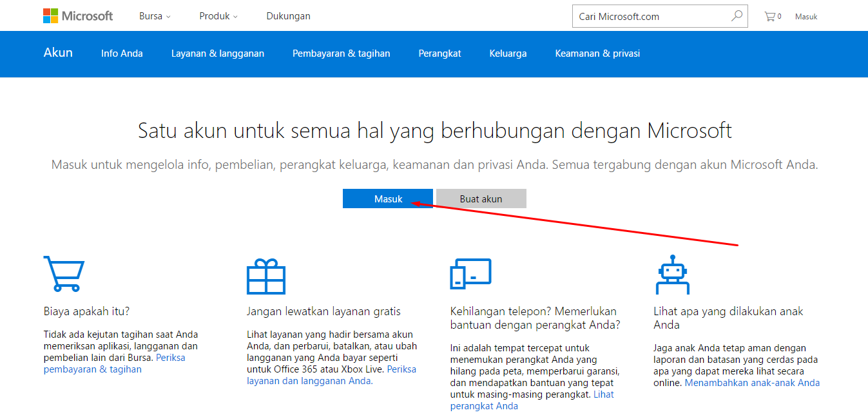Screen dimensions: 868x417
Task: Open the Info Anda tab
Action: click(122, 53)
